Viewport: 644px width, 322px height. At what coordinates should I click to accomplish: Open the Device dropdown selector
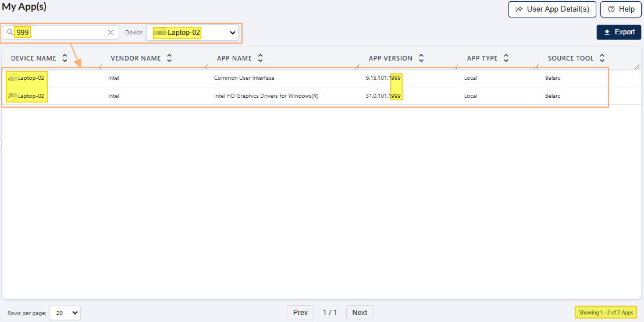[193, 33]
